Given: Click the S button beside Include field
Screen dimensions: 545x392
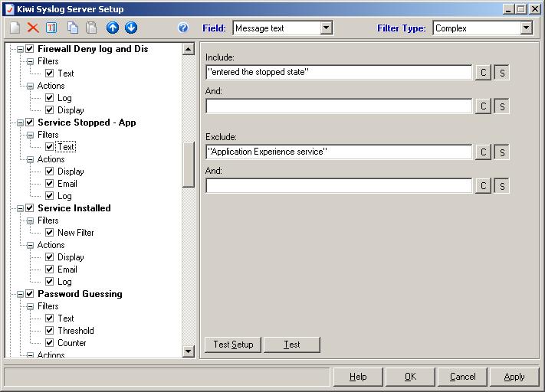Looking at the screenshot, I should tap(502, 73).
